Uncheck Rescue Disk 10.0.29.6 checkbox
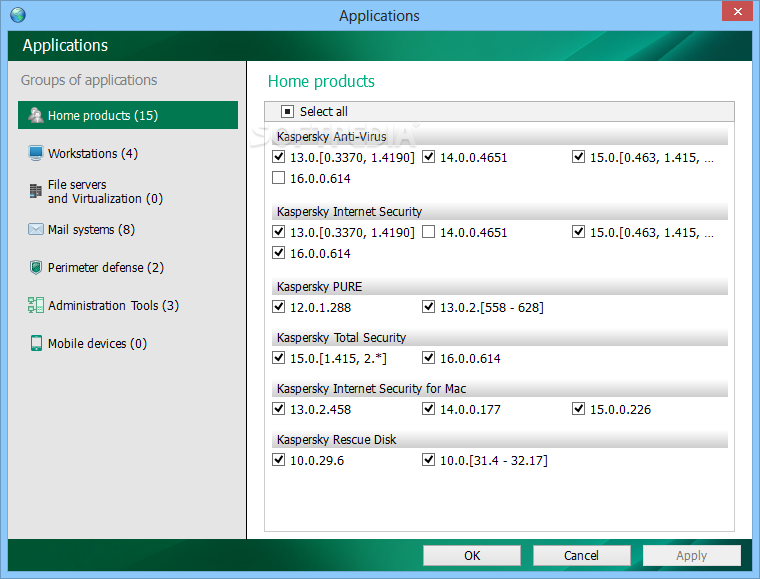The height and width of the screenshot is (579, 760). [278, 459]
